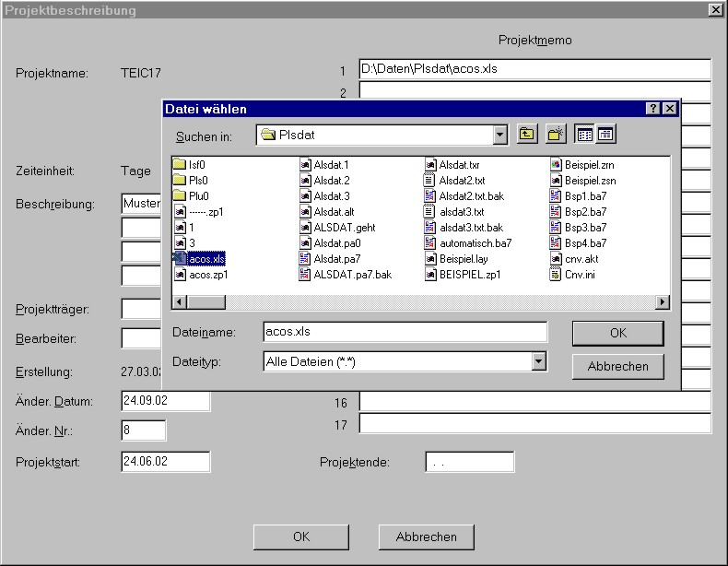Click the Projektträger field

(x=141, y=309)
